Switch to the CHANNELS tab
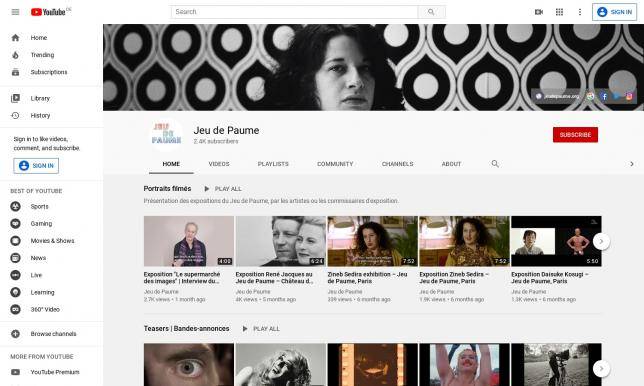644x386 pixels. pos(398,164)
